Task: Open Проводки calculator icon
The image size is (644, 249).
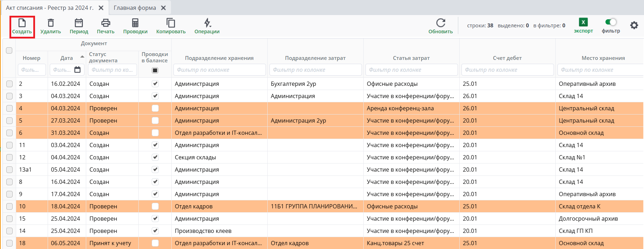Action: 135,23
